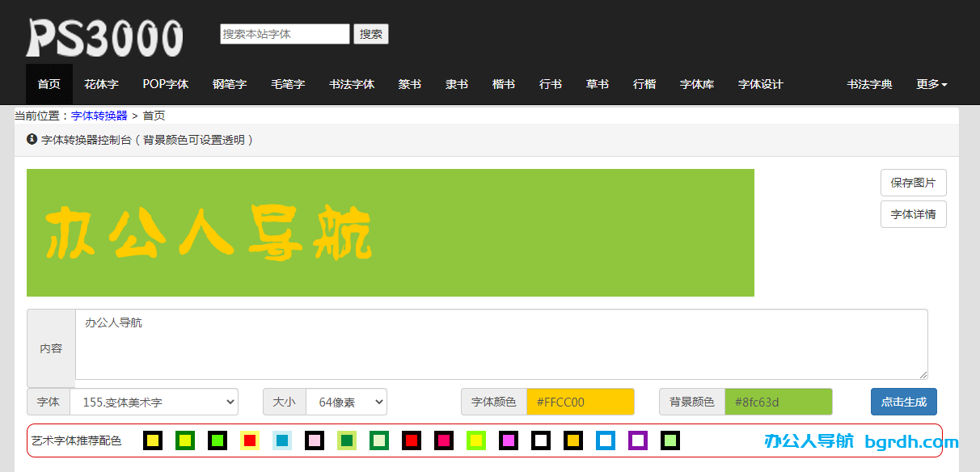Pick the purple recommended color swatch
This screenshot has height=472, width=980.
[x=638, y=440]
